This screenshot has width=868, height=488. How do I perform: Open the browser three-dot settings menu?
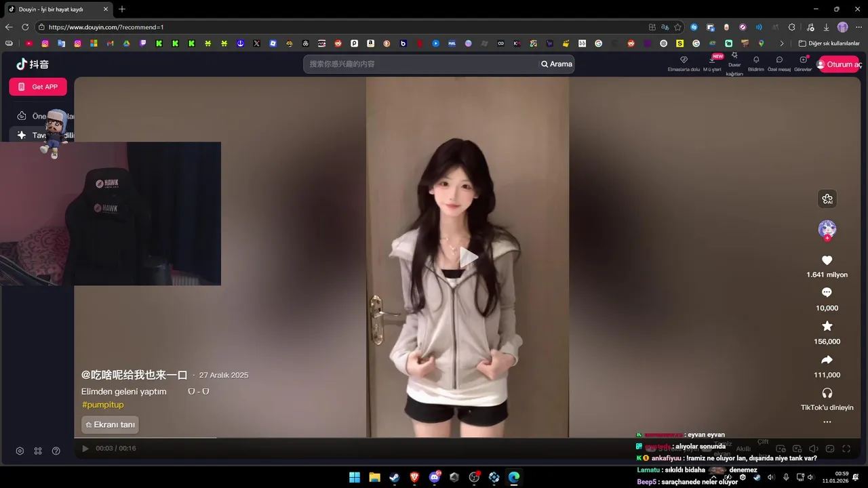[859, 27]
